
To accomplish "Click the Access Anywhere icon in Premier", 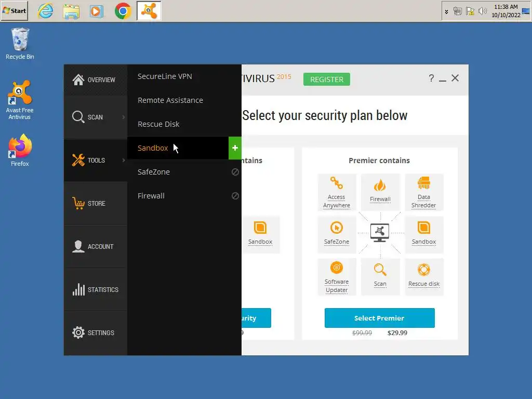I will [337, 183].
